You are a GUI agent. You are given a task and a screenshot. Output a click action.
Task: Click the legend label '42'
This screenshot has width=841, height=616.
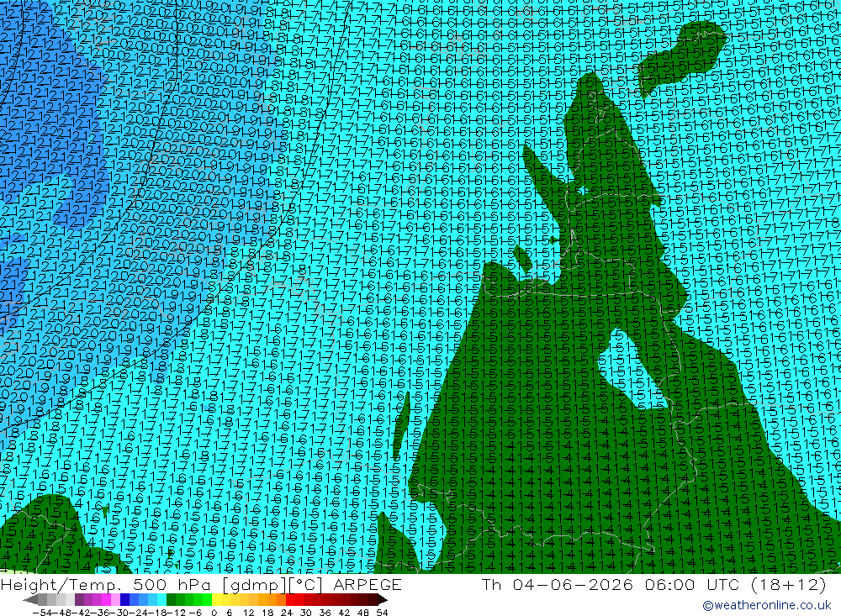(x=344, y=613)
